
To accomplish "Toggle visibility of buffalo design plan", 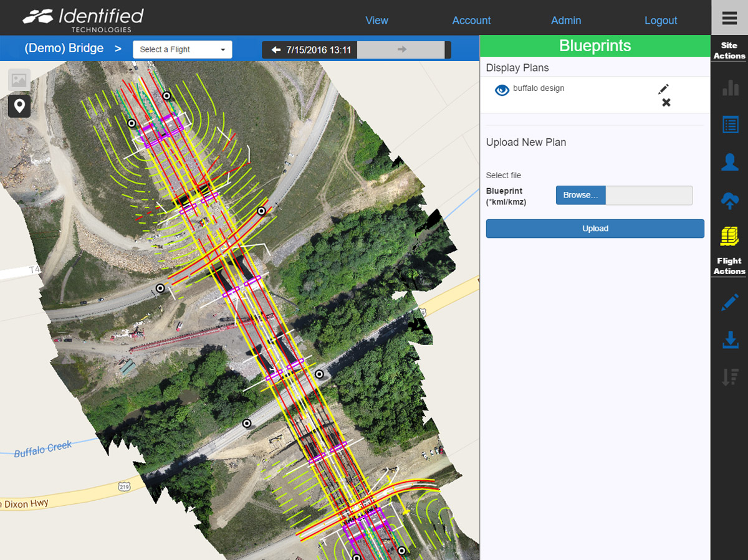I will 502,90.
